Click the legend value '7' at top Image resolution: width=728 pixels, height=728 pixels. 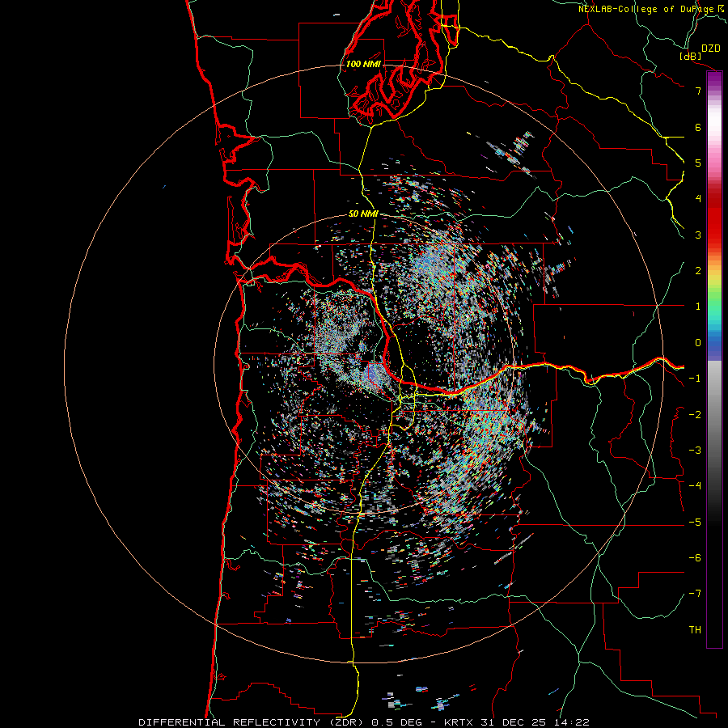pyautogui.click(x=698, y=91)
